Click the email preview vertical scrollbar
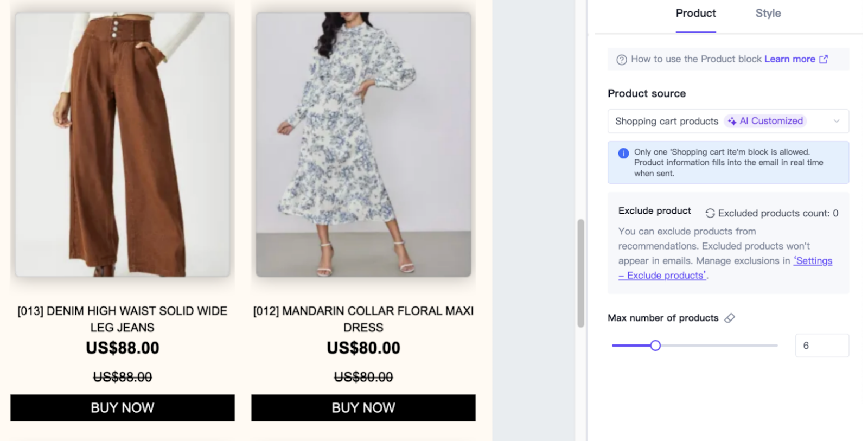Image resolution: width=868 pixels, height=441 pixels. coord(580,273)
